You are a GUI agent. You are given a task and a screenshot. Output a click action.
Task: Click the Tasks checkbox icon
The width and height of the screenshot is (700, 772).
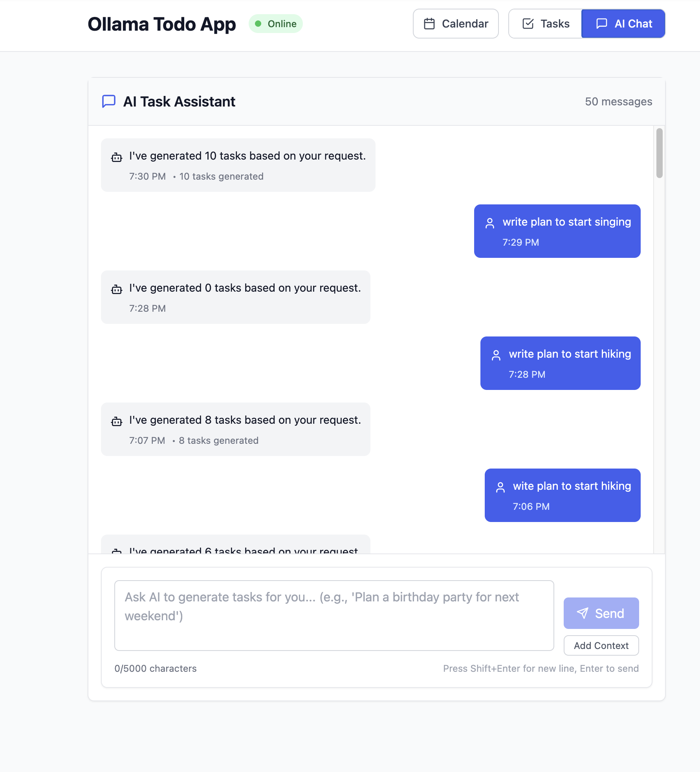(x=528, y=24)
